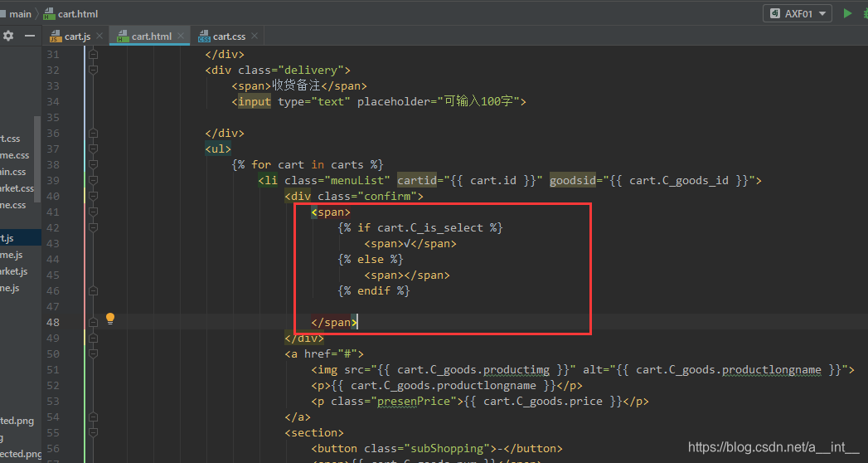Click line number 44 in the gutter

click(52, 259)
